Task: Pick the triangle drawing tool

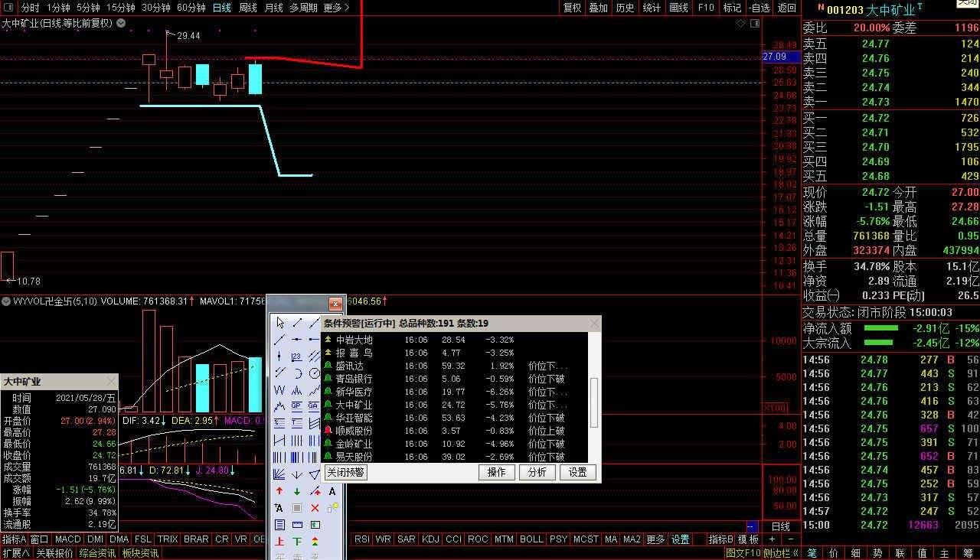Action: click(x=314, y=474)
